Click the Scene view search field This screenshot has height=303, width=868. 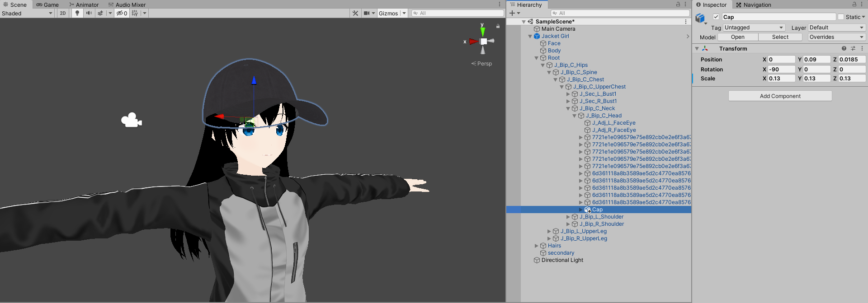pyautogui.click(x=458, y=13)
